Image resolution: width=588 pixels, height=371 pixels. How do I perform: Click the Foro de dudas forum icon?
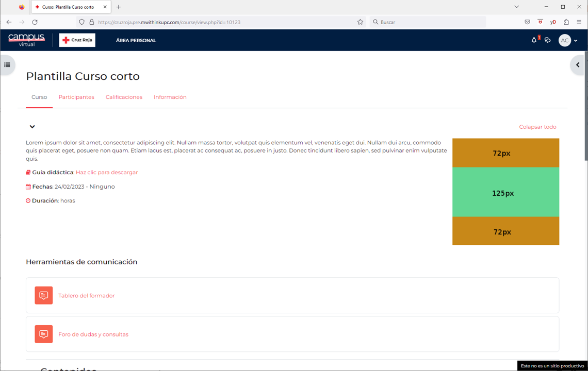coord(44,334)
